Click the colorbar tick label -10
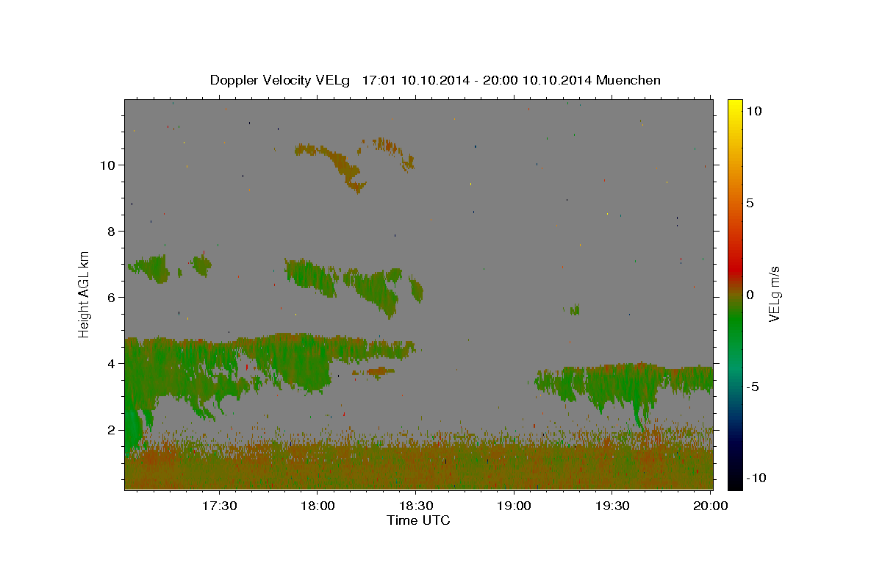 coord(756,478)
